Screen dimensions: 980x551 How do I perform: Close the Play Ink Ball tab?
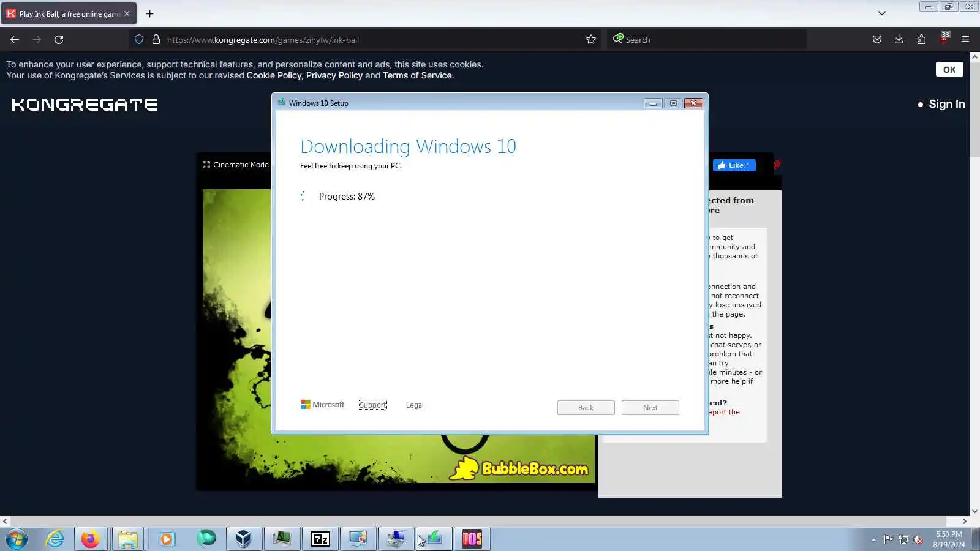(127, 13)
